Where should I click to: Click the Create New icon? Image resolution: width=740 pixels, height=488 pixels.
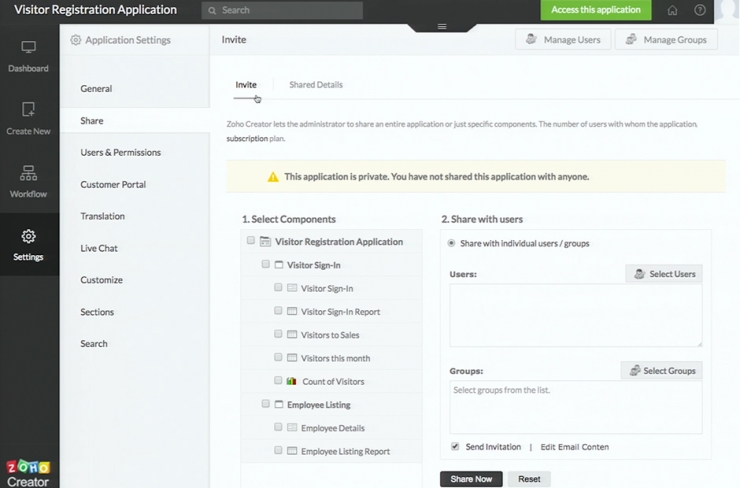point(28,109)
